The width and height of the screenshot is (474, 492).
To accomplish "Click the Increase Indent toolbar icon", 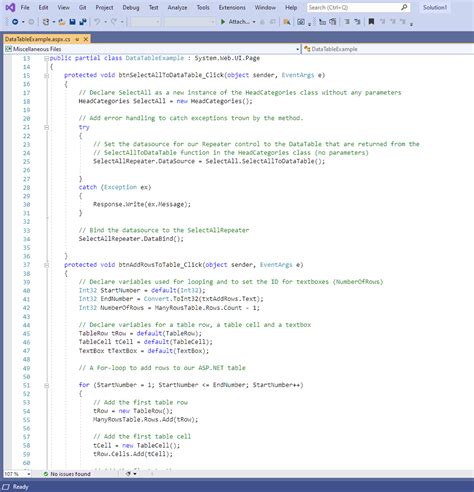I will tap(333, 22).
